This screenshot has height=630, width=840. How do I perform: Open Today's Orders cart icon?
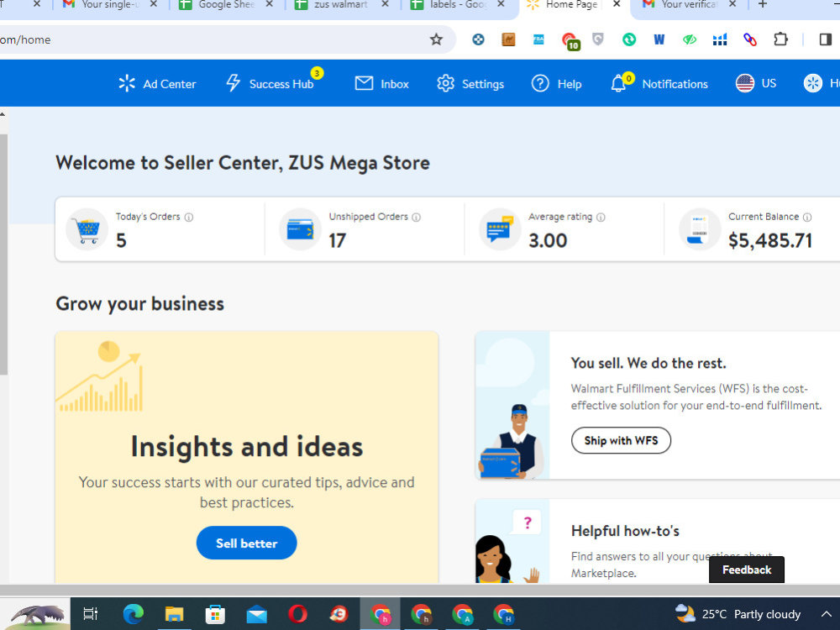pos(87,230)
